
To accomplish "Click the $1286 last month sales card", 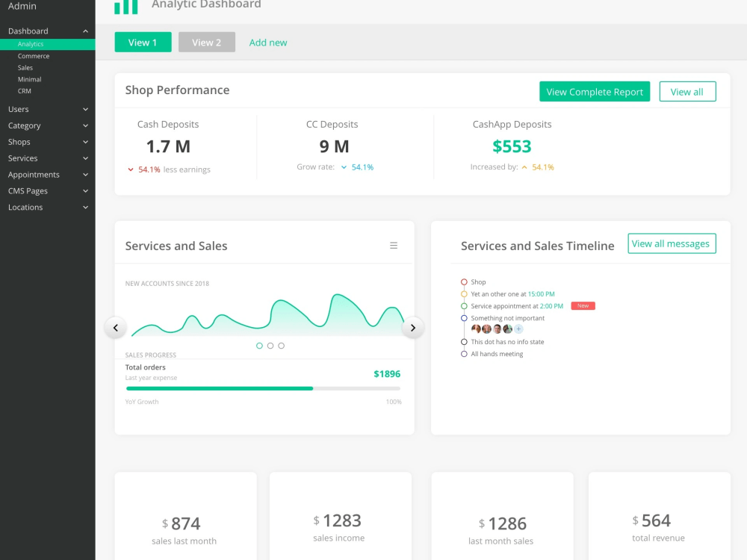I will coord(502,516).
